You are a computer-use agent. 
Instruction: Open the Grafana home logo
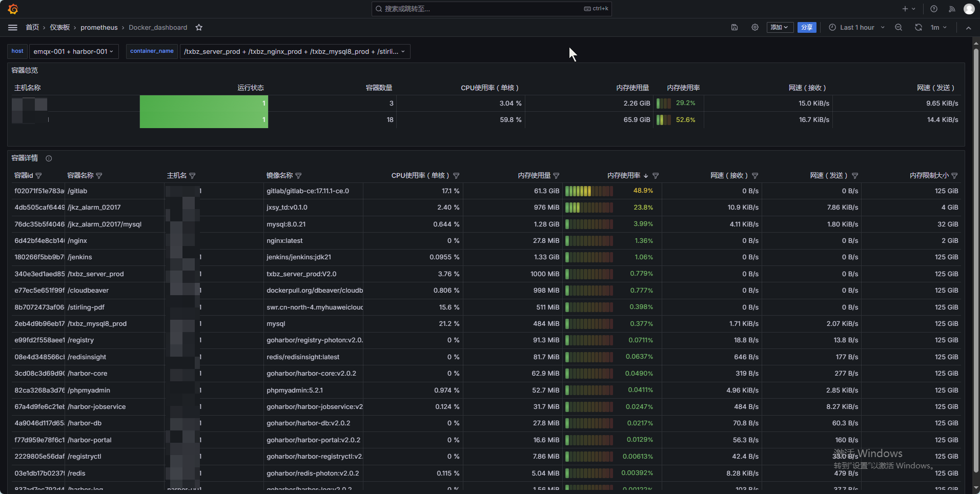[13, 9]
